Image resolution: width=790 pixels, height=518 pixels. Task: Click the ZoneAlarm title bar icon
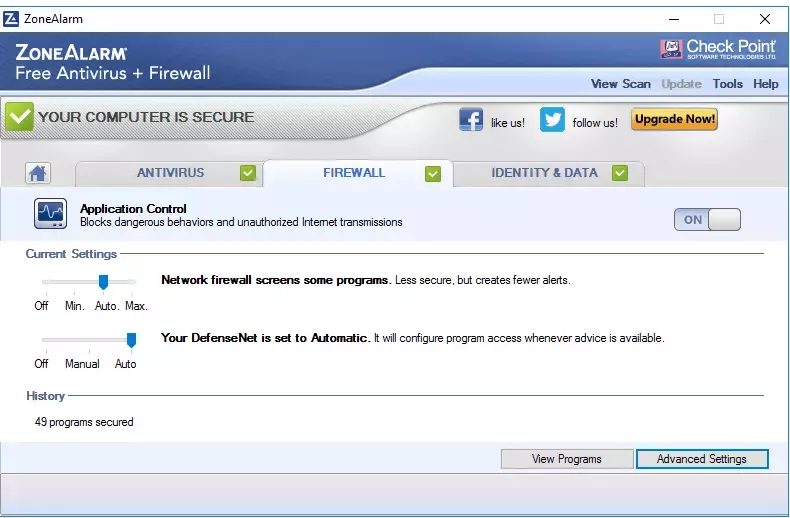click(x=11, y=19)
